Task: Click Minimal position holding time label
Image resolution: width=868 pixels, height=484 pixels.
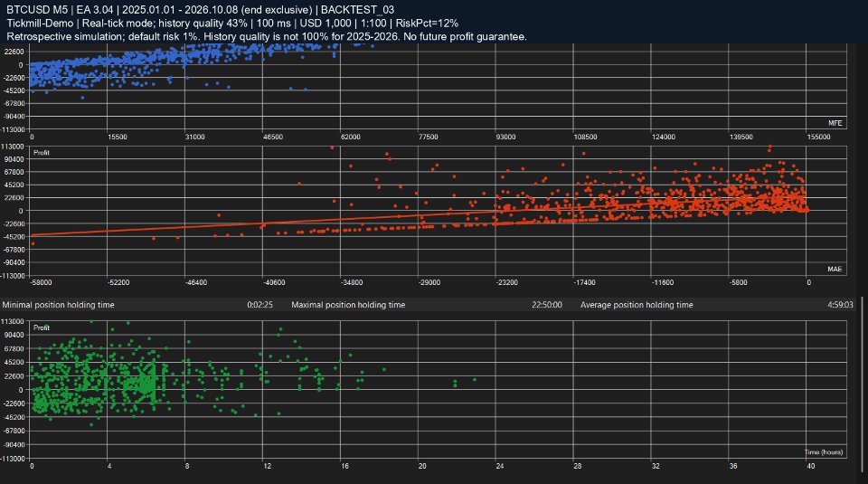Action: point(58,305)
